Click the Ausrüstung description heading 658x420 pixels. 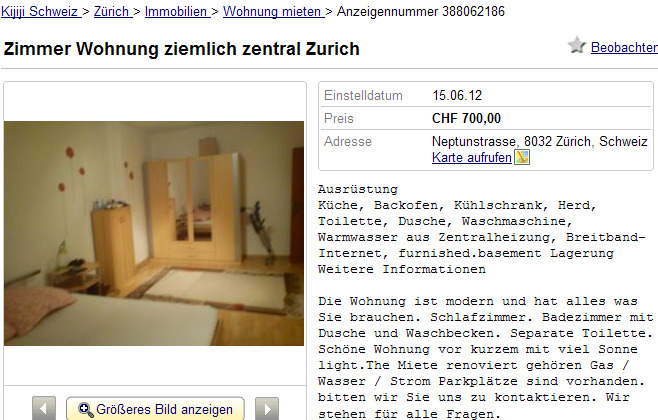[x=358, y=189]
